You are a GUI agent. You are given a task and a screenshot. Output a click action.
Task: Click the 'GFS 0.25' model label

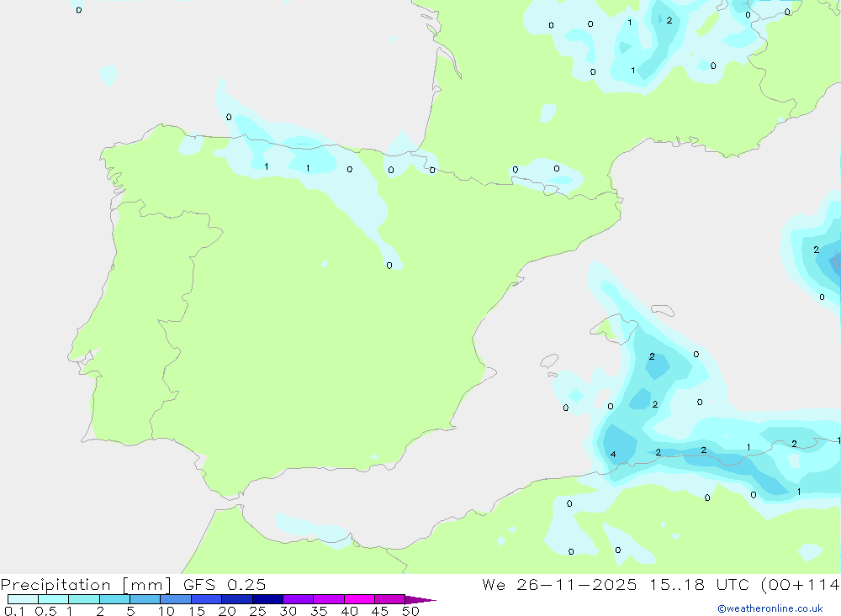pyautogui.click(x=225, y=584)
